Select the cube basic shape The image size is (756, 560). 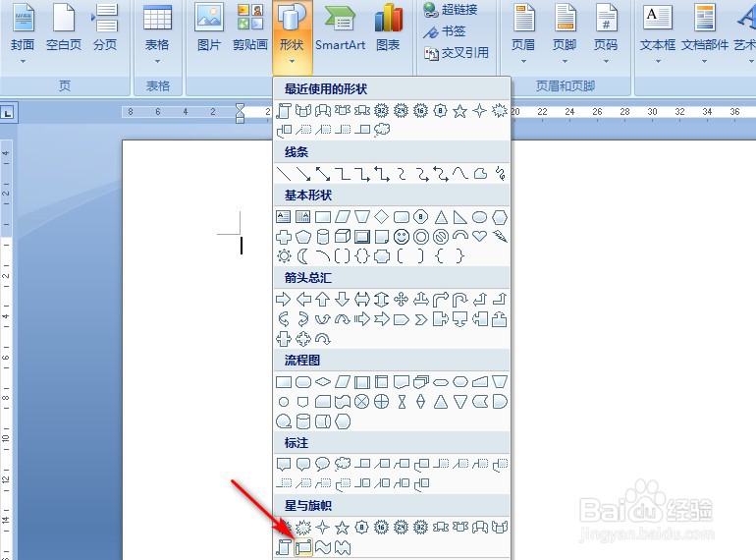click(343, 237)
